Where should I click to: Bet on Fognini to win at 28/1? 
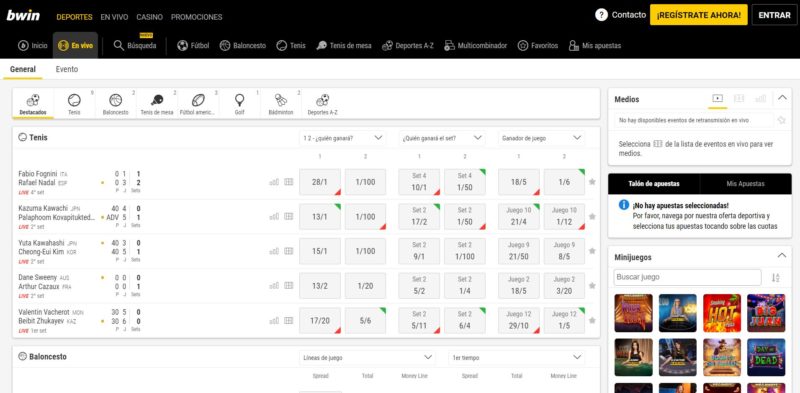coord(319,182)
